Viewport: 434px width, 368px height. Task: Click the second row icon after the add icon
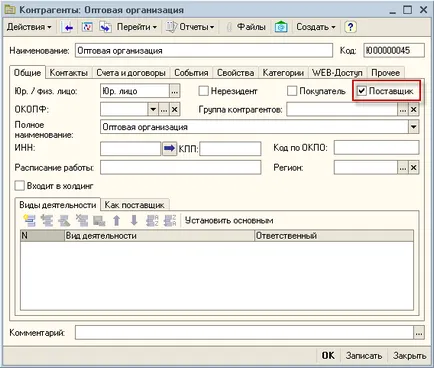coord(47,221)
